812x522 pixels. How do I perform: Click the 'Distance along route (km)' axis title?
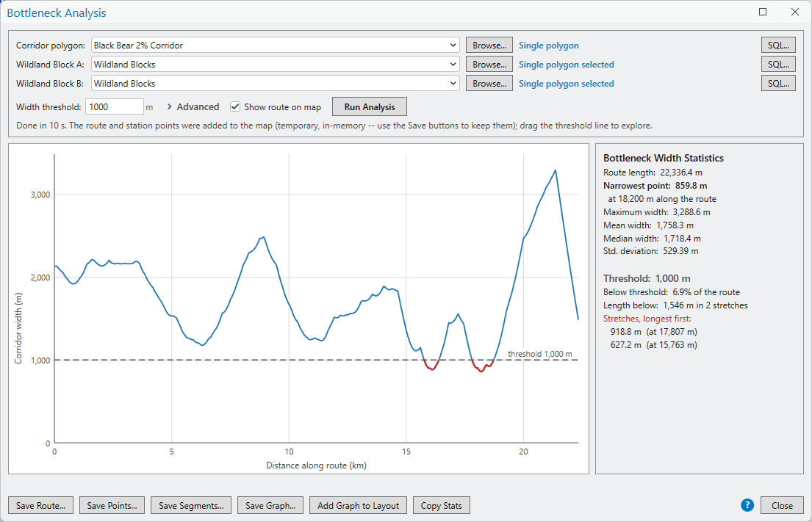pos(317,465)
